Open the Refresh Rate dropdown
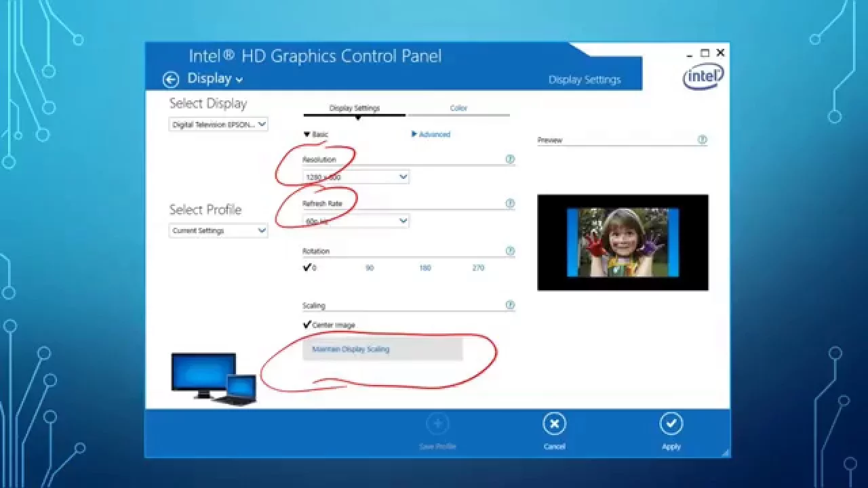 pos(356,221)
